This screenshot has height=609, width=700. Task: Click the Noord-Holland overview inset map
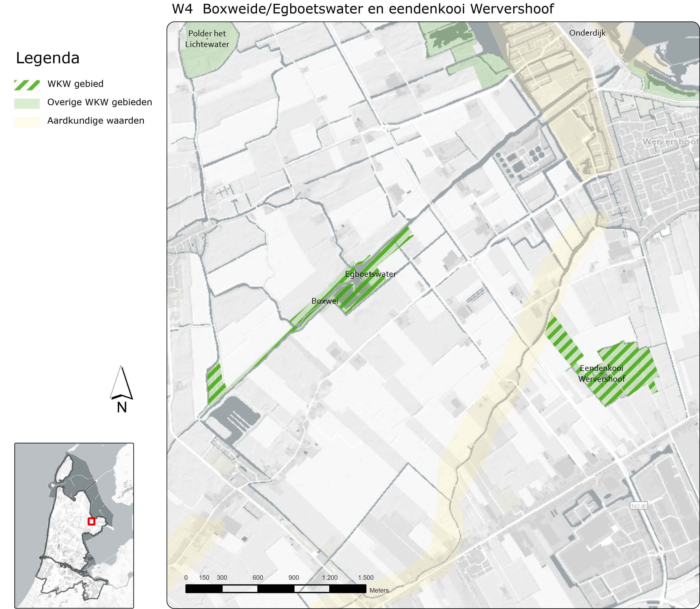pos(74,525)
